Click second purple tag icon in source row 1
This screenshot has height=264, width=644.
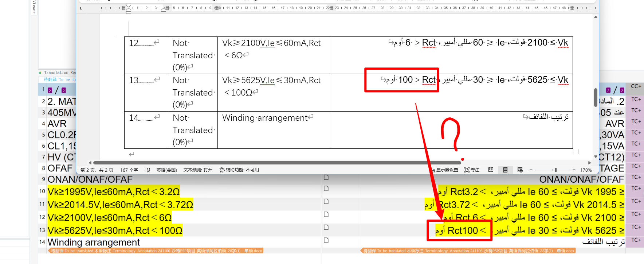[x=64, y=90]
